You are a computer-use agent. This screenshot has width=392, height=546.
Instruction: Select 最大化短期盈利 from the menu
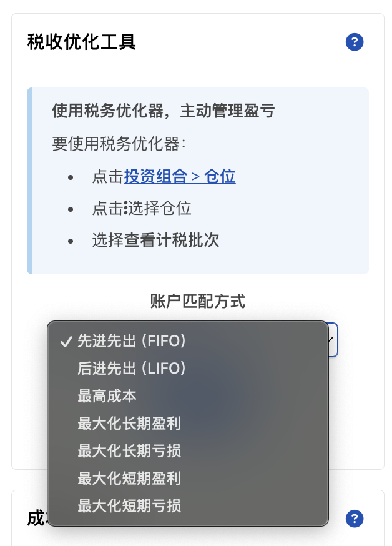(129, 479)
